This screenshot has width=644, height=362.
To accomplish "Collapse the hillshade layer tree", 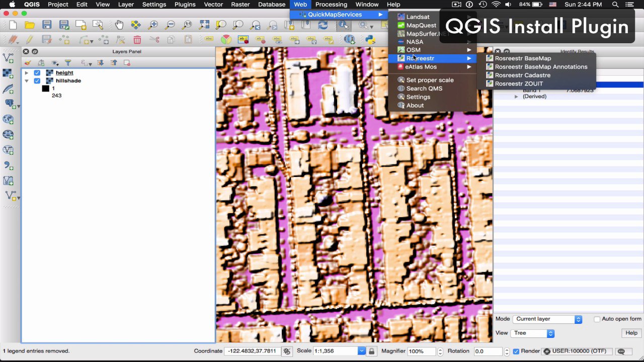I will tap(27, 81).
